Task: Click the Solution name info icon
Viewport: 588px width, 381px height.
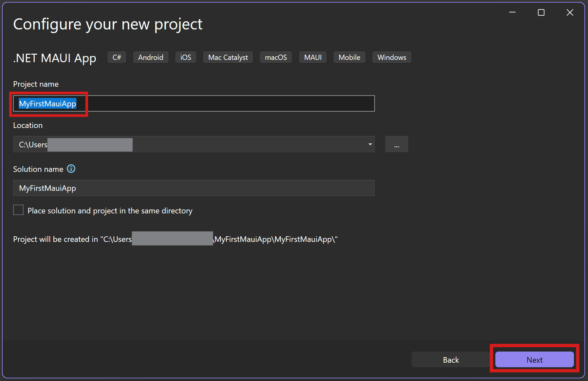Action: pos(71,169)
